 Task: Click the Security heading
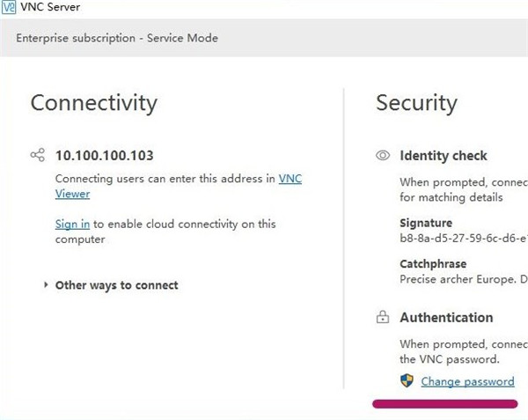(x=416, y=103)
